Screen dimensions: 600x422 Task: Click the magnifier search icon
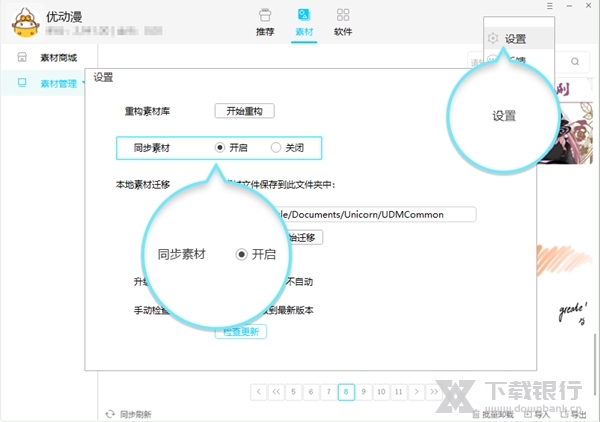click(x=575, y=62)
